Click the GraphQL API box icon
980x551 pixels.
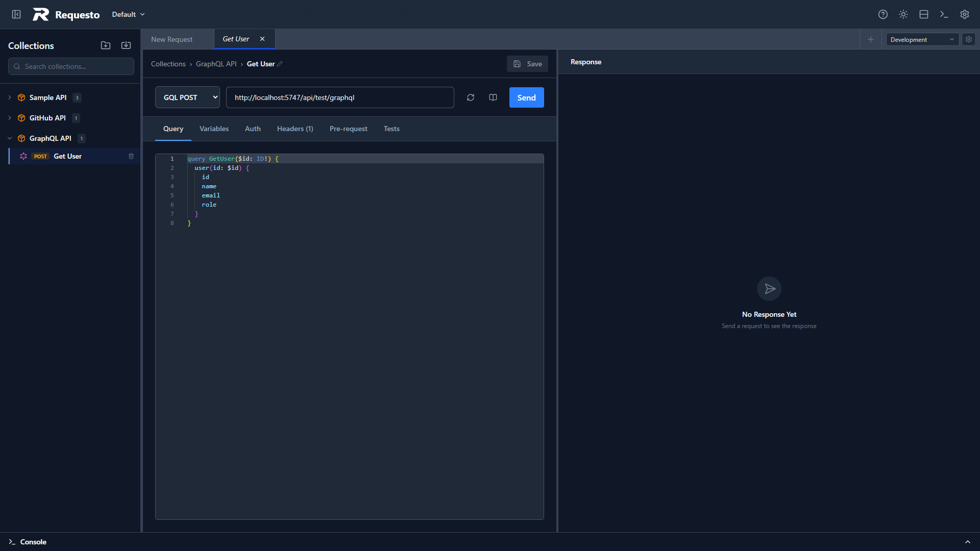coord(21,138)
